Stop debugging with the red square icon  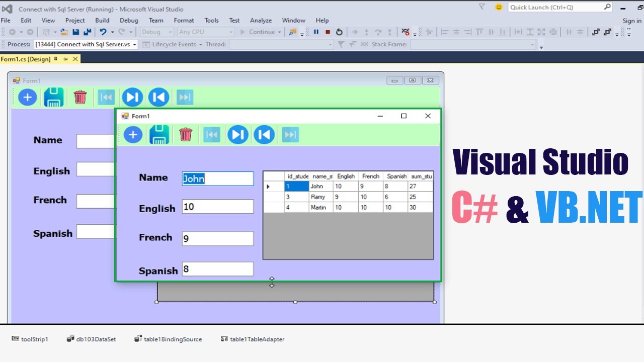pyautogui.click(x=328, y=32)
